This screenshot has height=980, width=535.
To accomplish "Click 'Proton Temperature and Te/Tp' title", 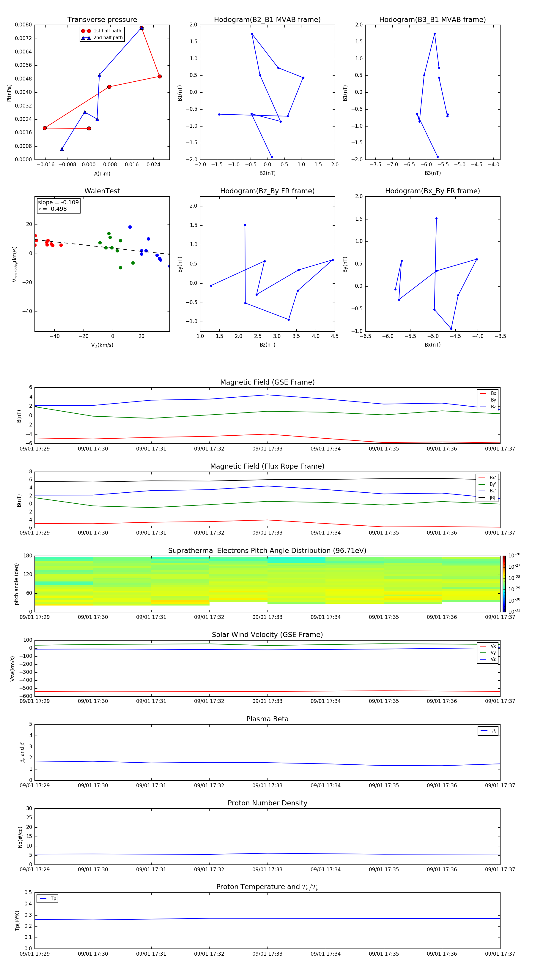I will point(267,887).
